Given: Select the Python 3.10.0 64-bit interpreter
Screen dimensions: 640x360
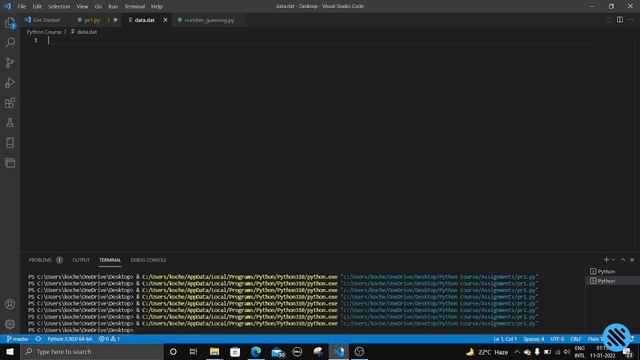Looking at the screenshot, I should point(69,339).
